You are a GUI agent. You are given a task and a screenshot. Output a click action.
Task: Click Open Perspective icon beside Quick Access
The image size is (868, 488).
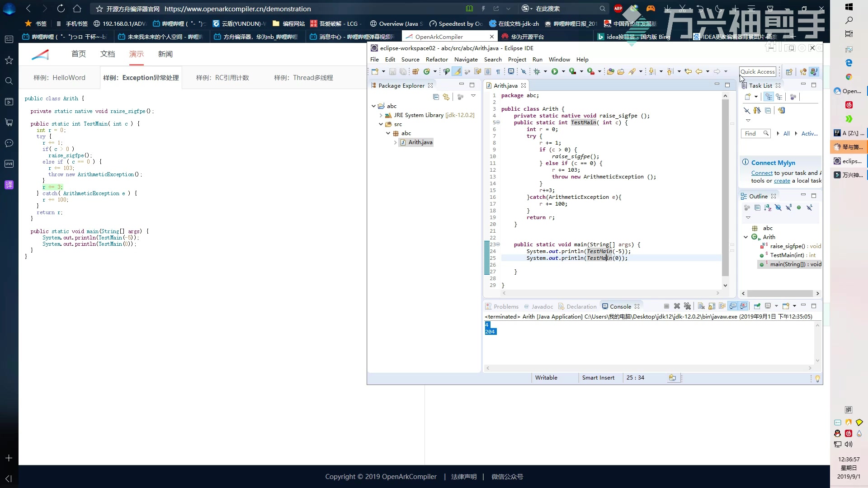pyautogui.click(x=789, y=71)
